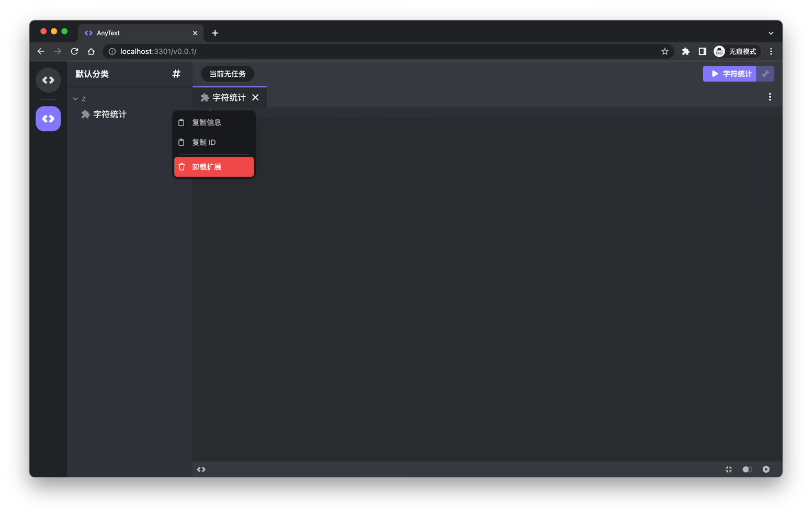The image size is (812, 516).
Task: Open Chrome three-dot menu
Action: tap(771, 51)
